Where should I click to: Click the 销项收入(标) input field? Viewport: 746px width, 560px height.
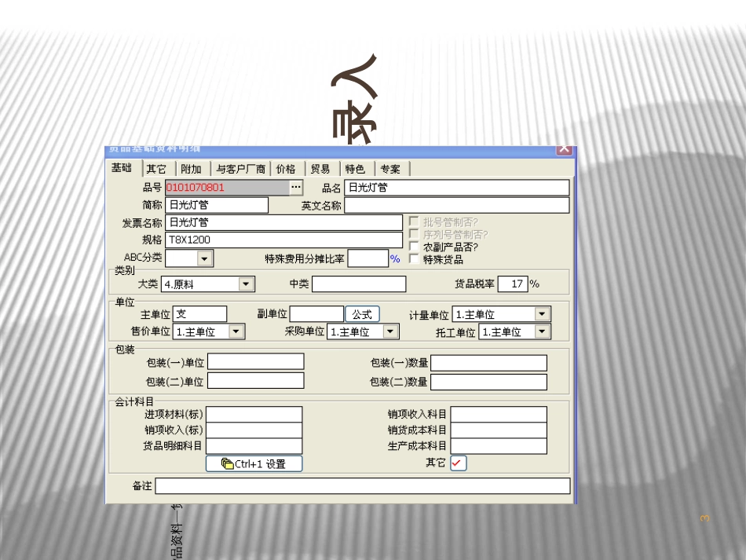tap(254, 430)
